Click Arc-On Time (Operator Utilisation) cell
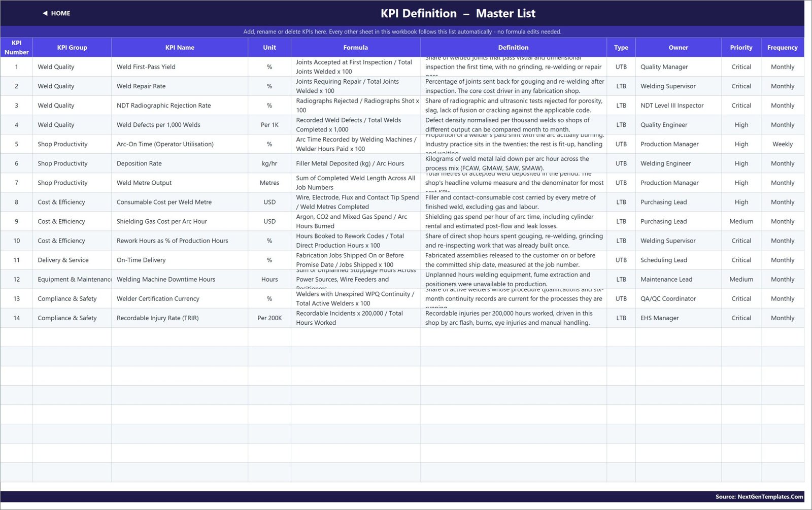Screen dimensions: 812x510 point(180,144)
